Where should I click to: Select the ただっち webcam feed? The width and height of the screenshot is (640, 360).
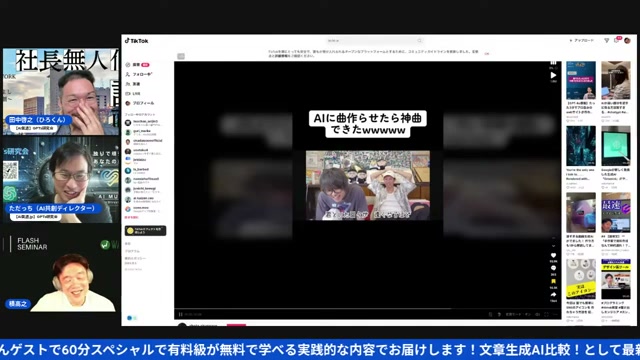point(61,180)
